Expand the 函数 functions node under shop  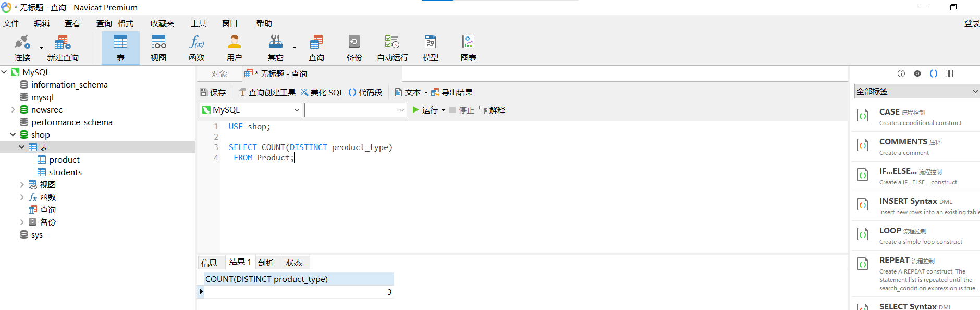click(22, 197)
